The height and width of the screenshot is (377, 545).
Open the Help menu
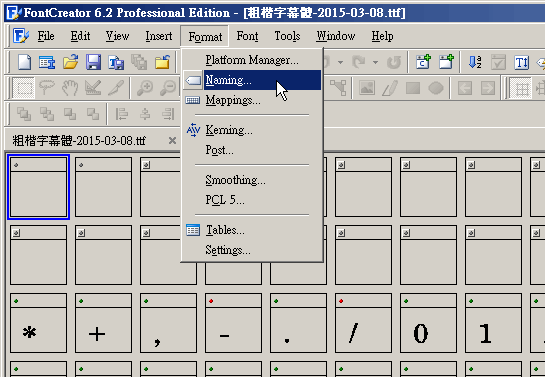point(382,36)
